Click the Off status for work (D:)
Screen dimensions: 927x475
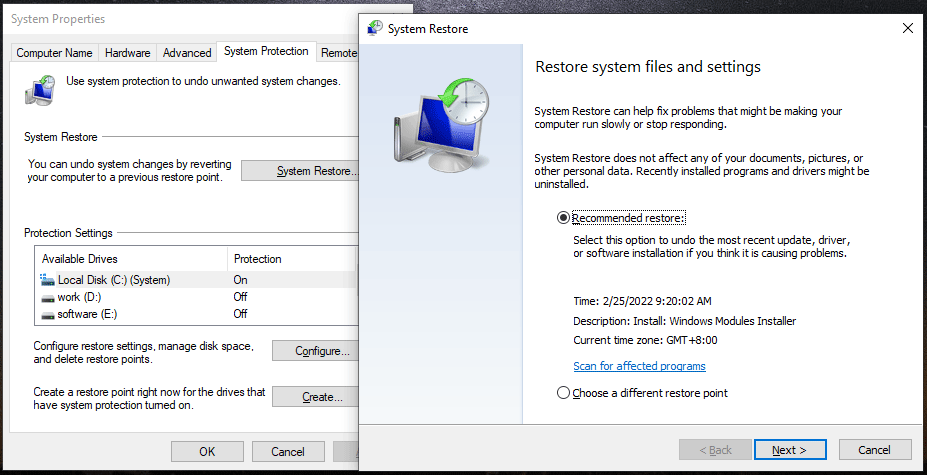240,297
